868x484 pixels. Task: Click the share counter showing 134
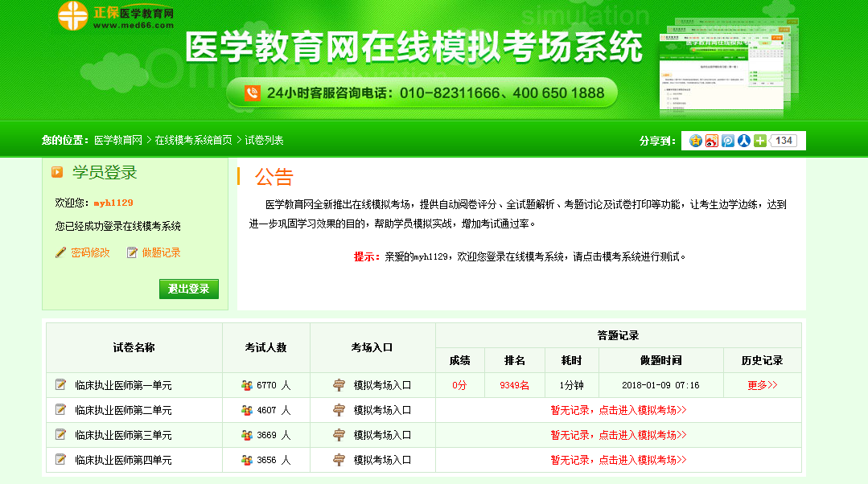[x=786, y=140]
